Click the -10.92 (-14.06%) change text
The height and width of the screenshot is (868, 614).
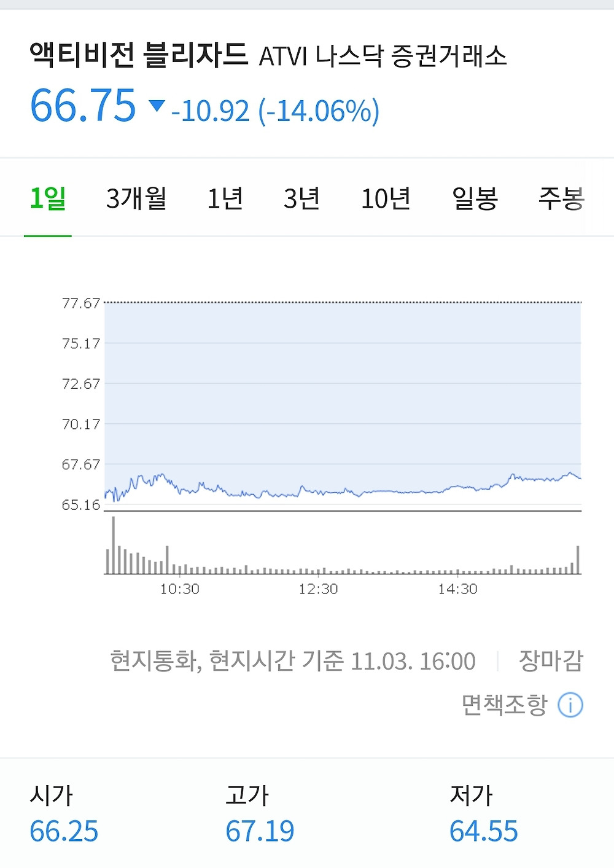[275, 111]
